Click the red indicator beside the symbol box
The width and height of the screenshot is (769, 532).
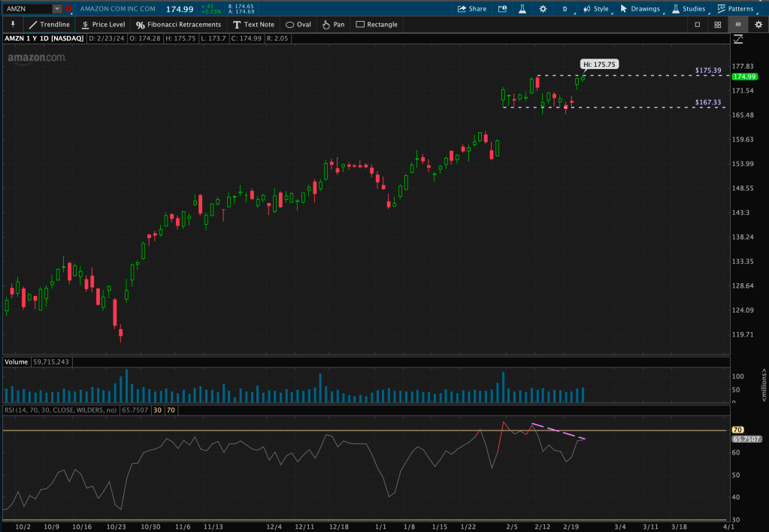point(69,9)
